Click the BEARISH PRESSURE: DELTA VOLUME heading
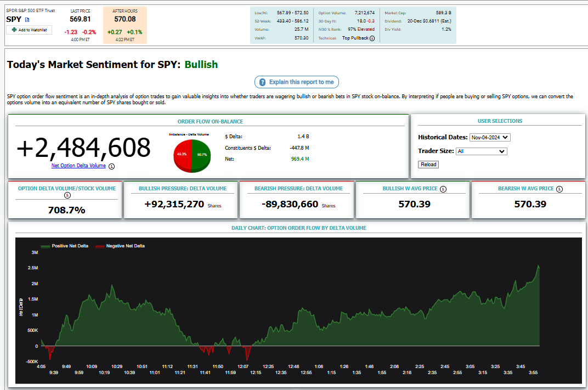Image resolution: width=588 pixels, height=390 pixels. click(298, 189)
